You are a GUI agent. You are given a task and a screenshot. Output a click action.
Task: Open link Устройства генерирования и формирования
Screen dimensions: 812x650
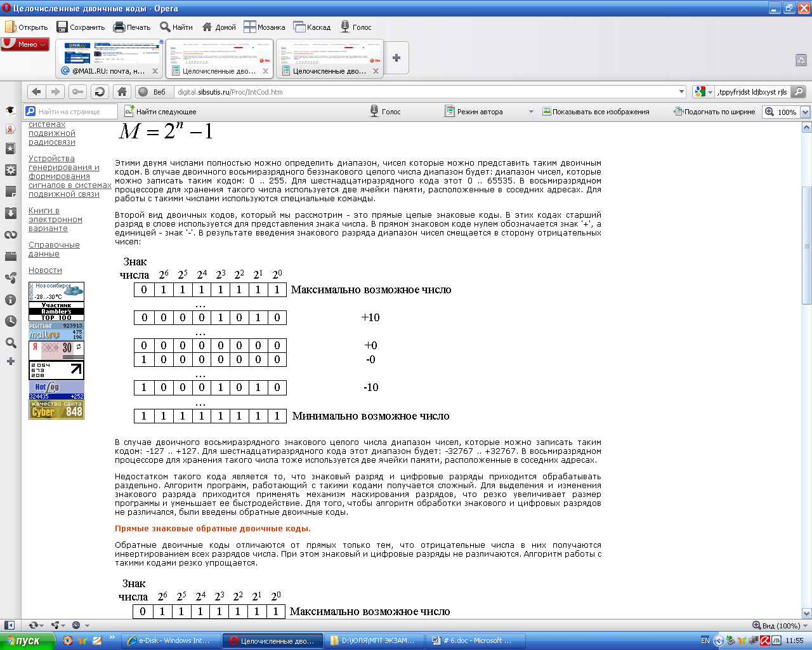(x=70, y=176)
